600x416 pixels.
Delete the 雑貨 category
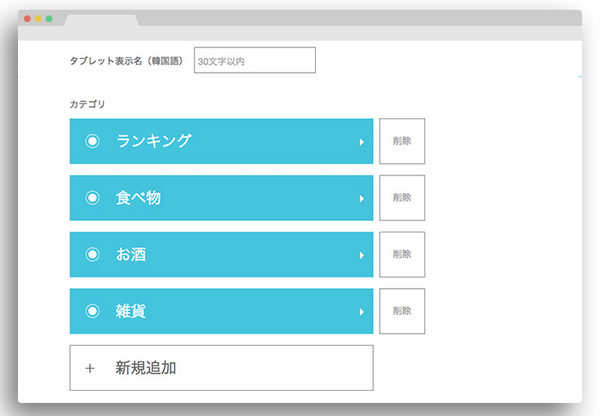[402, 311]
